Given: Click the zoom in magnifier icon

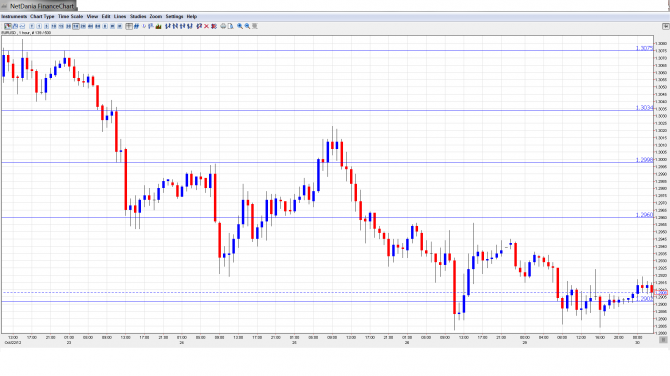Looking at the screenshot, I should tap(240, 26).
